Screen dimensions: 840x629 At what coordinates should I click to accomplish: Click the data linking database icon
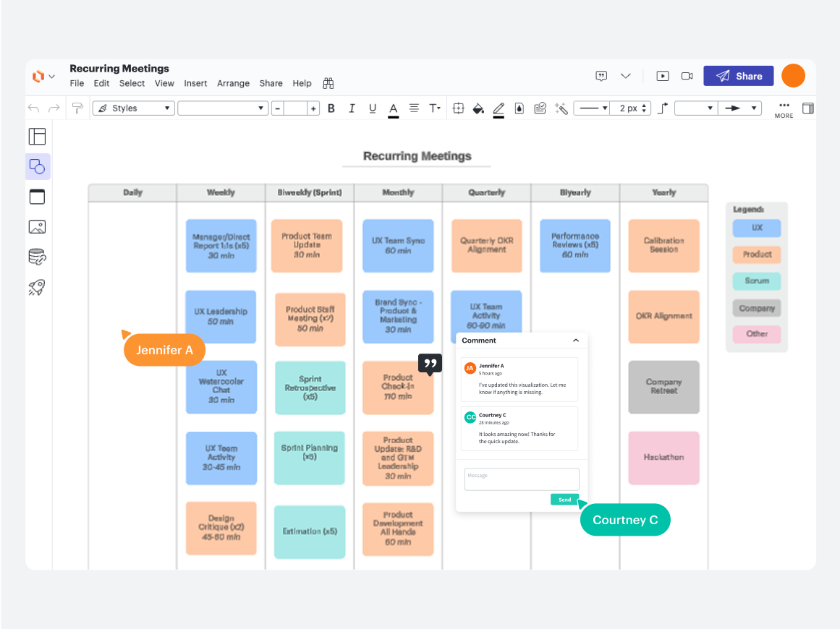37,257
